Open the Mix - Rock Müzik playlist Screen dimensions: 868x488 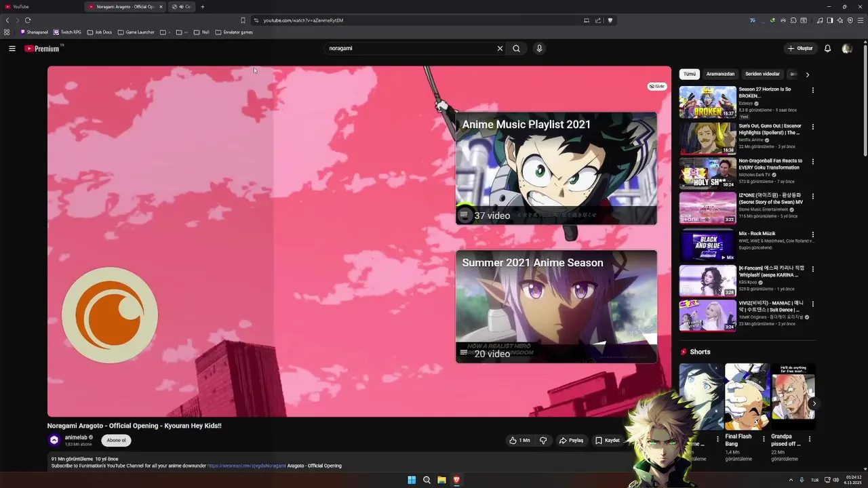coord(708,245)
